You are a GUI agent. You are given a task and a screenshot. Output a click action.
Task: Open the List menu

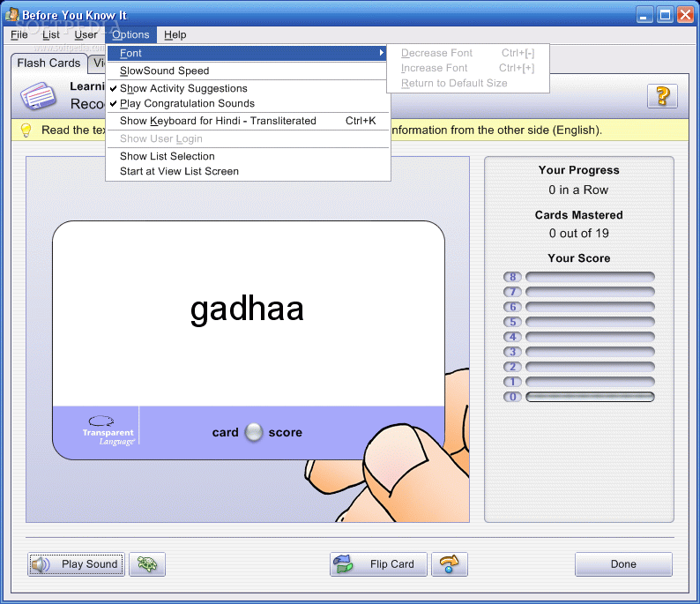tap(51, 34)
